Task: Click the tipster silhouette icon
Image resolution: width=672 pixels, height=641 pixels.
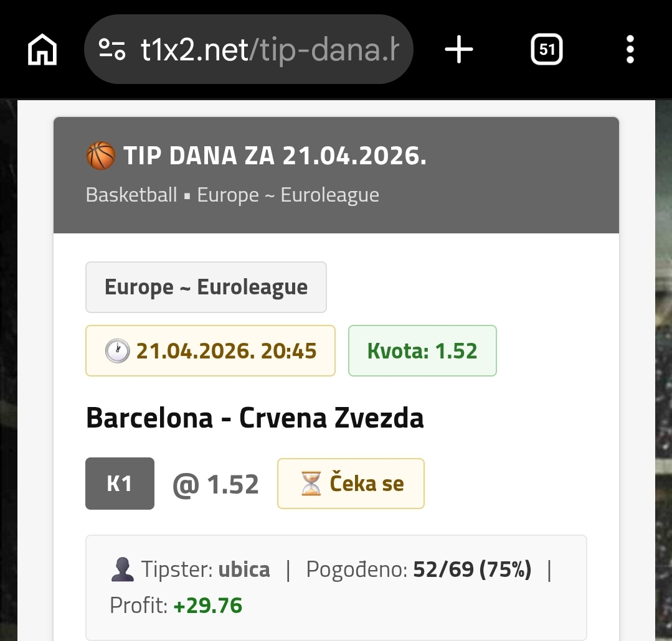Action: click(122, 569)
